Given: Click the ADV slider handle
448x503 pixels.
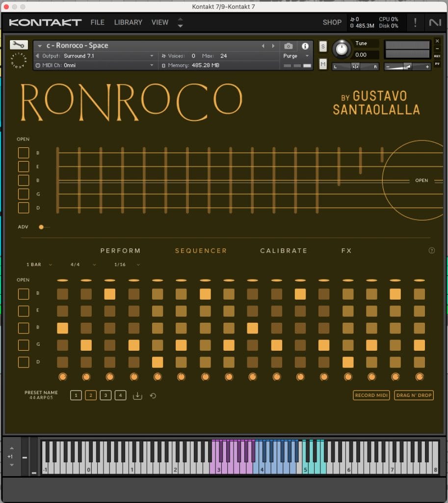Looking at the screenshot, I should [41, 227].
